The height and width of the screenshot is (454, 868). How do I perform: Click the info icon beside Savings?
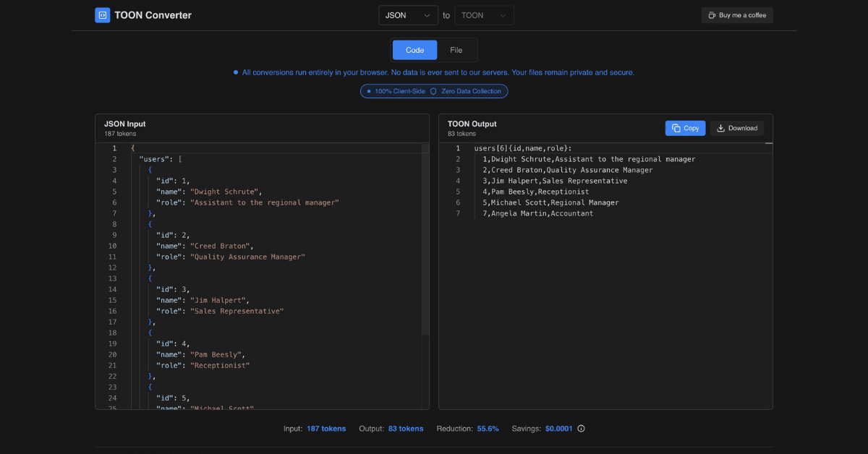(581, 429)
